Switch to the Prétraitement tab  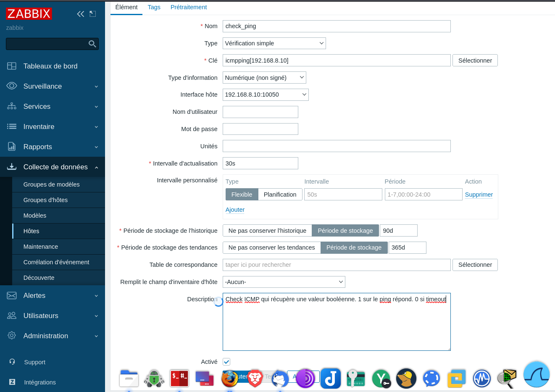coord(189,7)
